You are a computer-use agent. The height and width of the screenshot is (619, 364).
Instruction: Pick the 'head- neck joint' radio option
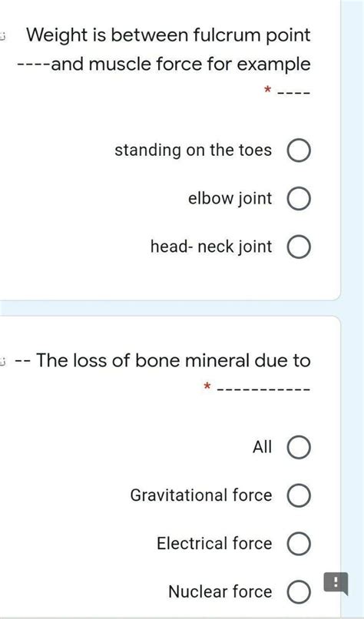click(x=299, y=247)
